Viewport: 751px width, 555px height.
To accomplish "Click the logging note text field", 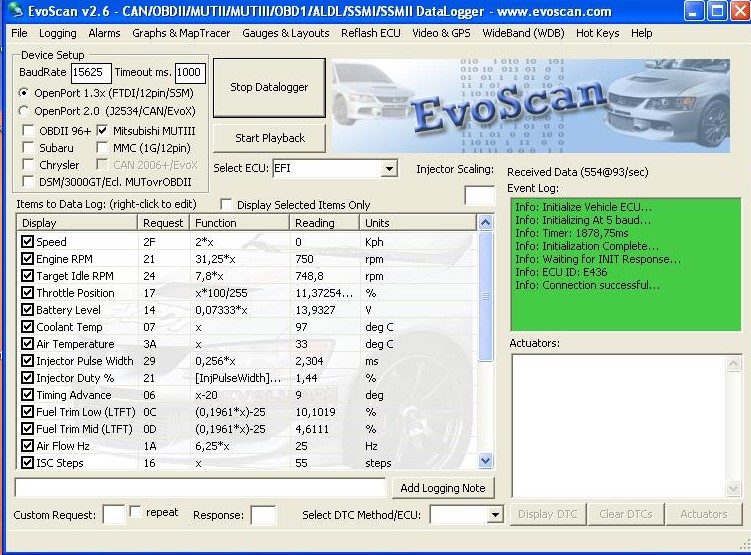I will [x=200, y=487].
